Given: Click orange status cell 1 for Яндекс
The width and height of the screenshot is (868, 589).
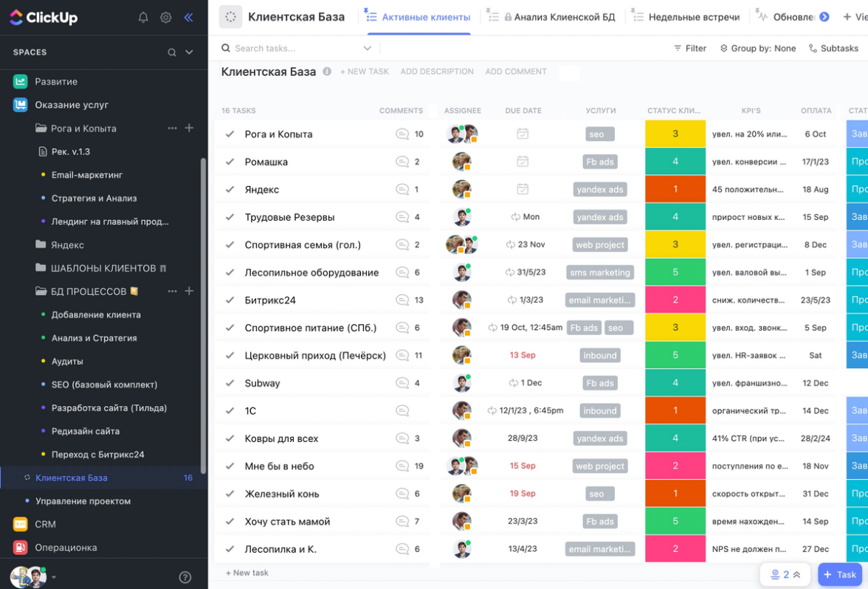Looking at the screenshot, I should pyautogui.click(x=675, y=189).
